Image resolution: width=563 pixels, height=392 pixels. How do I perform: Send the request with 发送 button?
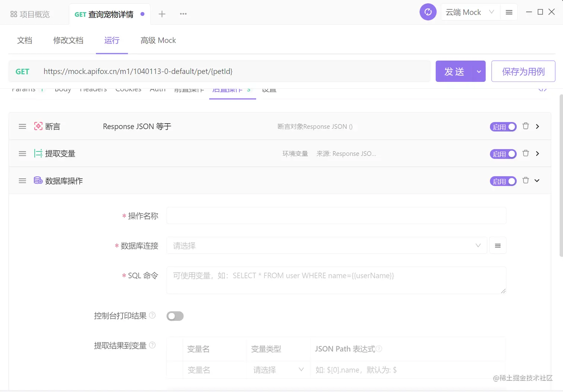pos(454,71)
